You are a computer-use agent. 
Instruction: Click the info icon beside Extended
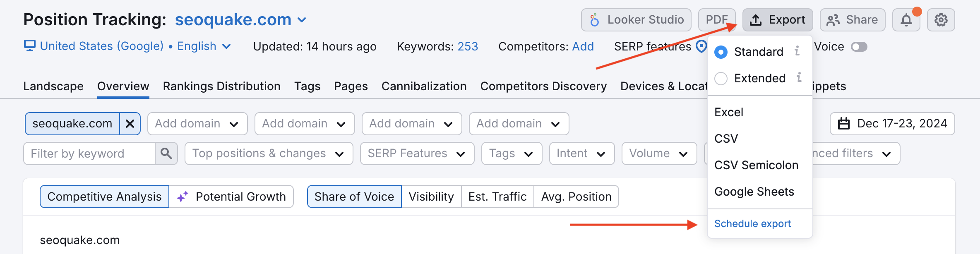tap(799, 78)
